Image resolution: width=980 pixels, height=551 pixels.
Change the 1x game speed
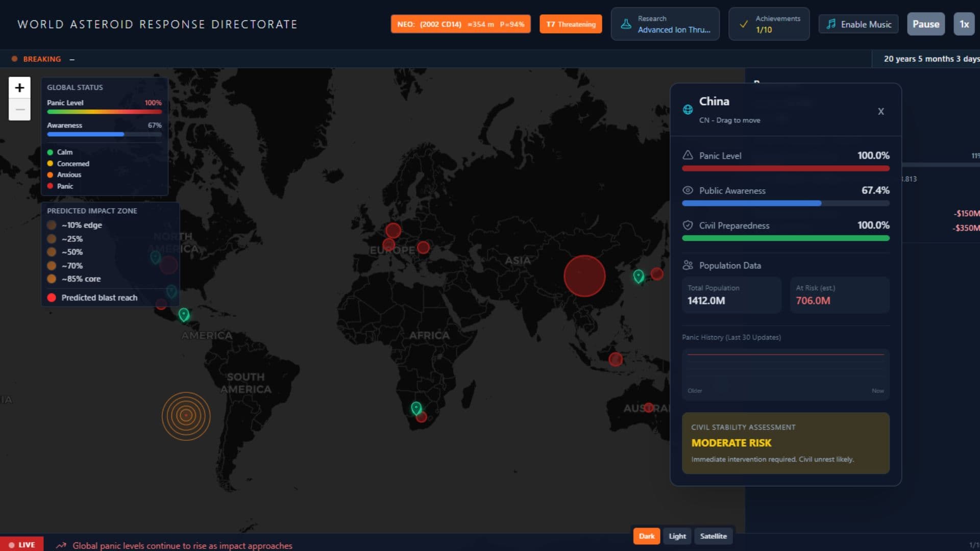[x=964, y=24]
